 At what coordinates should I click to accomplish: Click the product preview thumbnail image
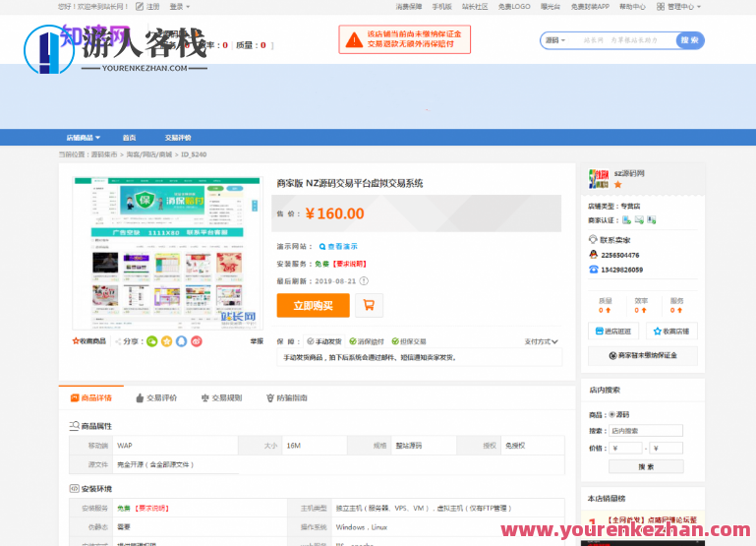click(x=167, y=253)
